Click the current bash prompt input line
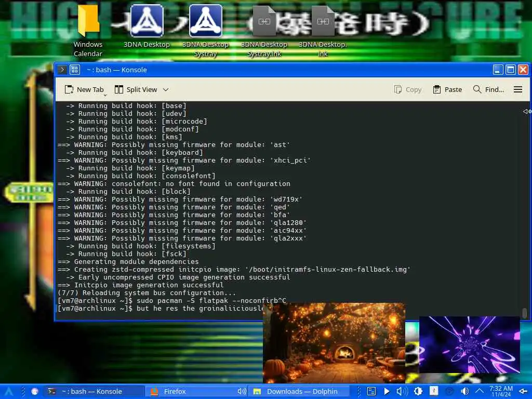 160,309
